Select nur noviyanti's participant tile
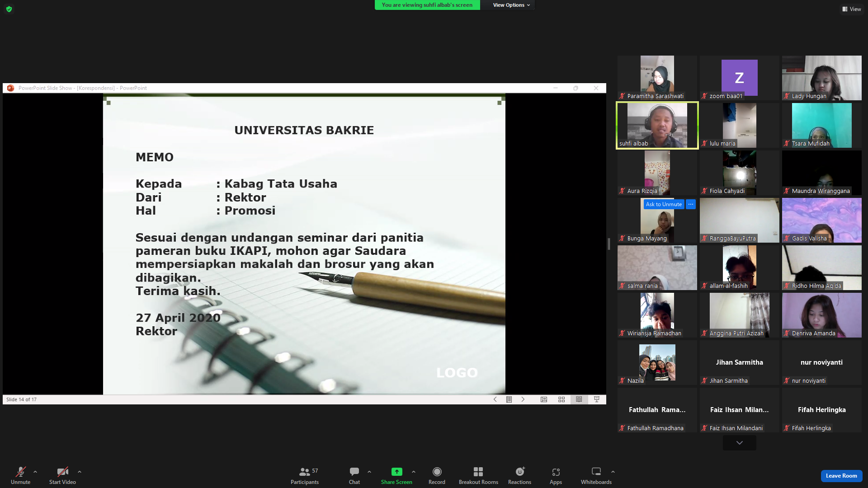The height and width of the screenshot is (488, 868). tap(822, 362)
